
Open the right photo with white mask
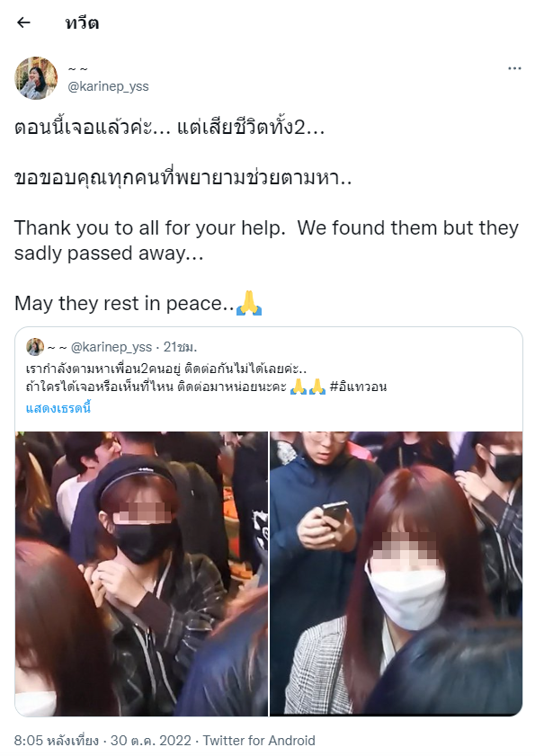pos(396,574)
